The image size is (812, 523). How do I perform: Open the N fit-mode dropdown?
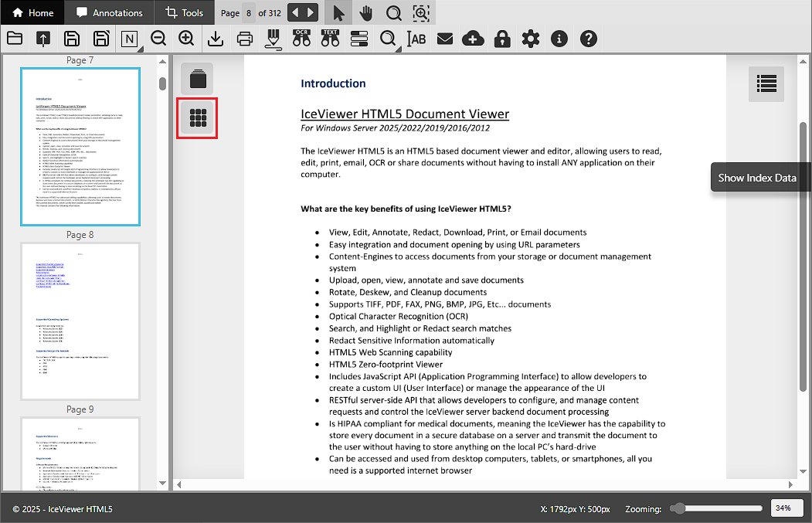click(129, 39)
